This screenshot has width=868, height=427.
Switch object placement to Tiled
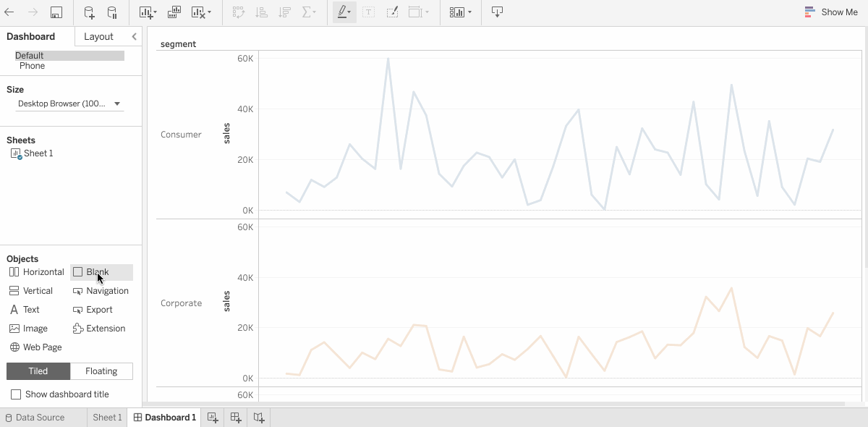point(38,371)
